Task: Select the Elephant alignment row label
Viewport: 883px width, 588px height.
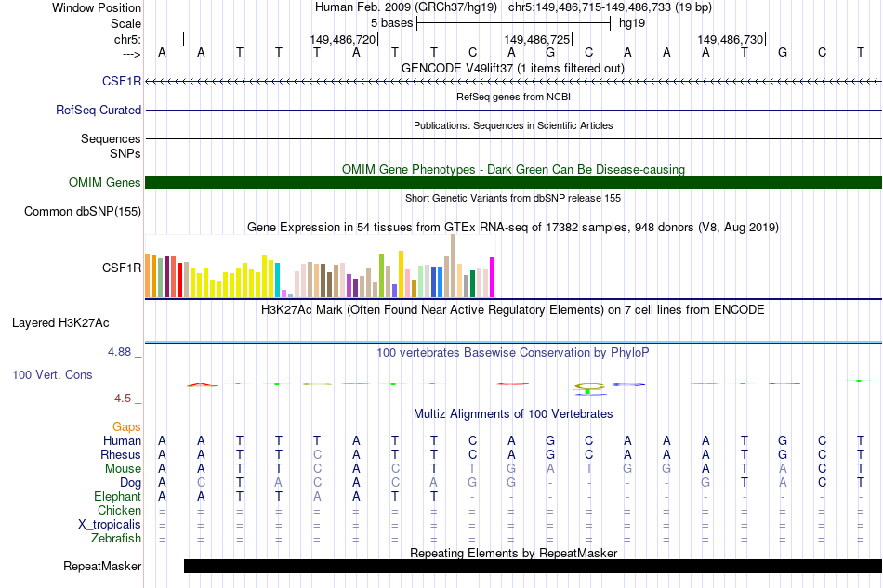Action: point(118,497)
